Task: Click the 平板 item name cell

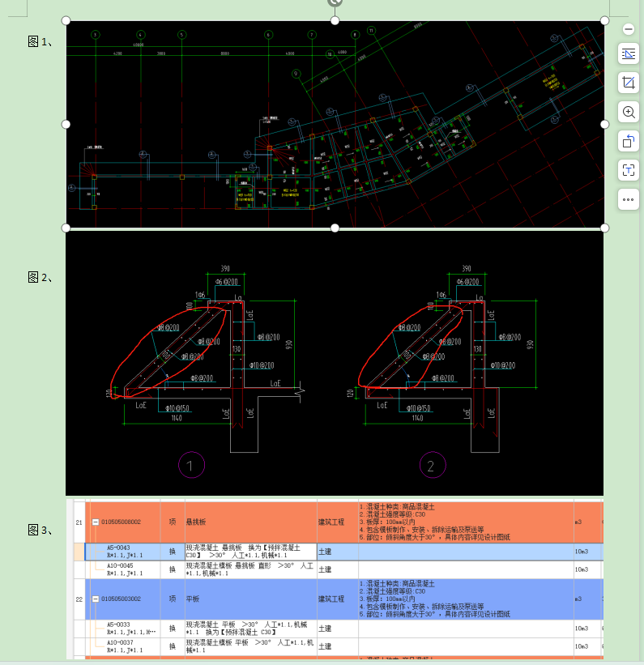Action: (251, 599)
